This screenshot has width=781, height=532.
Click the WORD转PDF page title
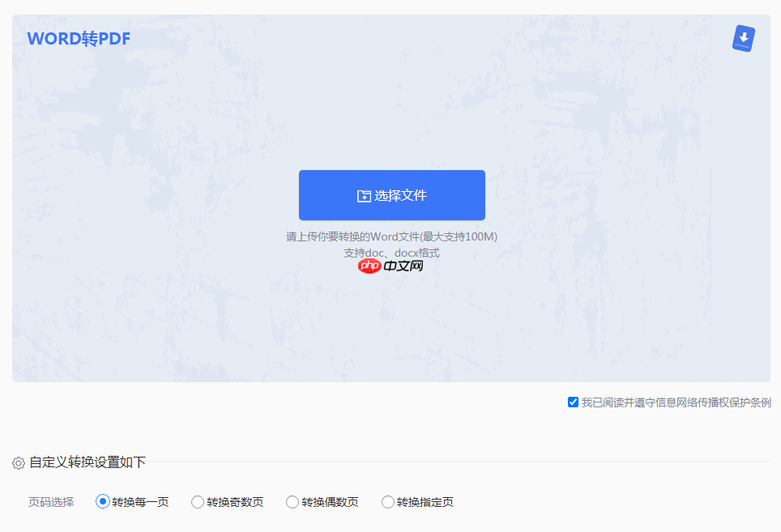click(79, 37)
